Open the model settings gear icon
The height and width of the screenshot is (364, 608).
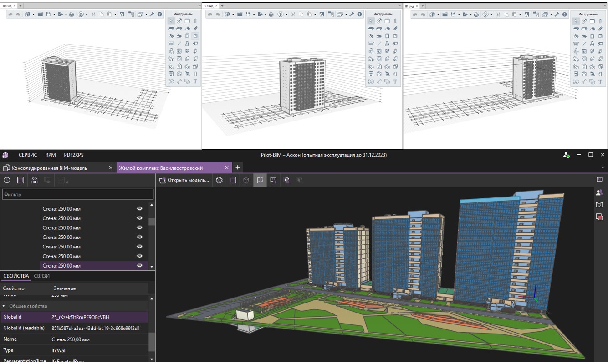(219, 180)
